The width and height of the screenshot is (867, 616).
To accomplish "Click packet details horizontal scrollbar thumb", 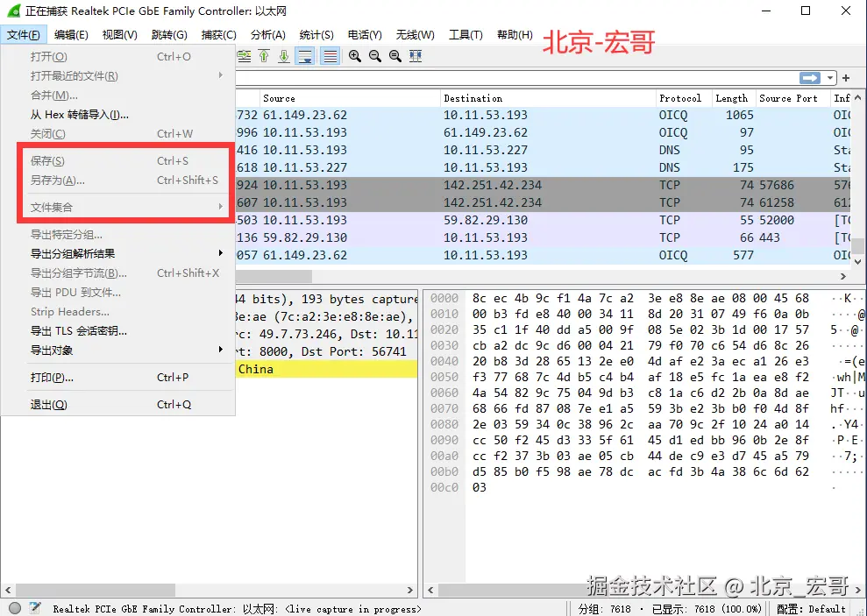I will (96, 590).
